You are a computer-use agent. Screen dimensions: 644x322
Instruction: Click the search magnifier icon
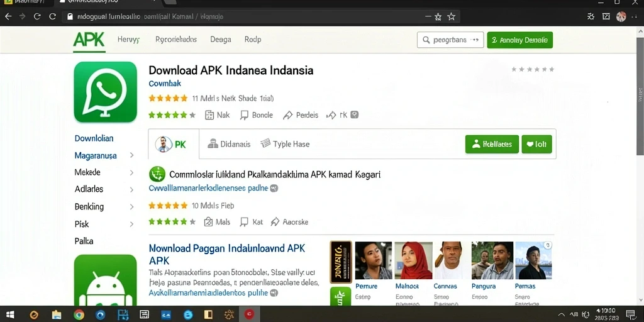[x=426, y=40]
